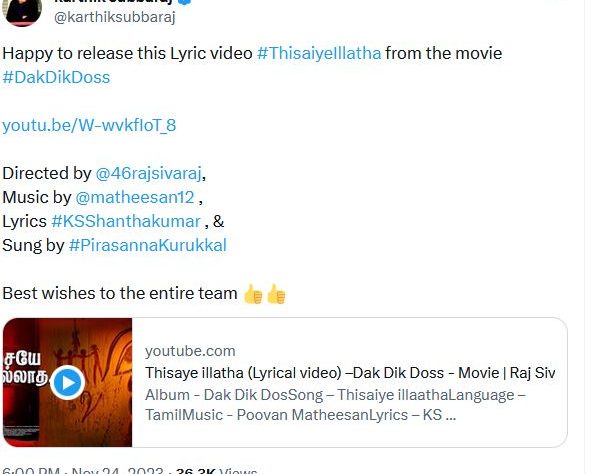Click the Album description text in card
Image resolution: width=603 pixels, height=474 pixels.
tap(335, 405)
